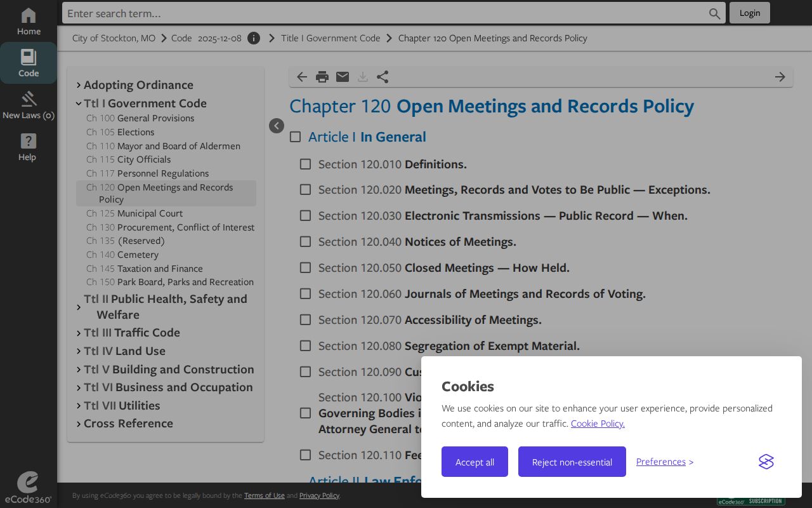Image resolution: width=812 pixels, height=508 pixels.
Task: Check Section 120.030 Electronic Transmissions box
Action: 305,215
